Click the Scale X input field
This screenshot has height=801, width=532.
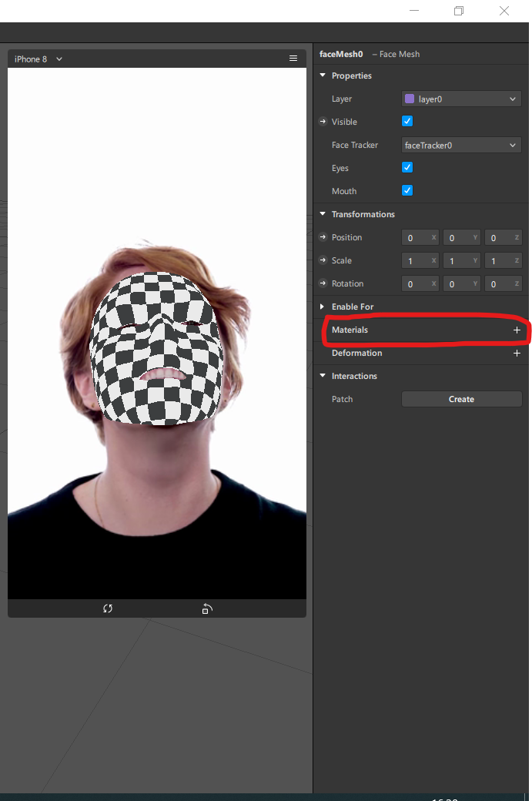tap(420, 260)
